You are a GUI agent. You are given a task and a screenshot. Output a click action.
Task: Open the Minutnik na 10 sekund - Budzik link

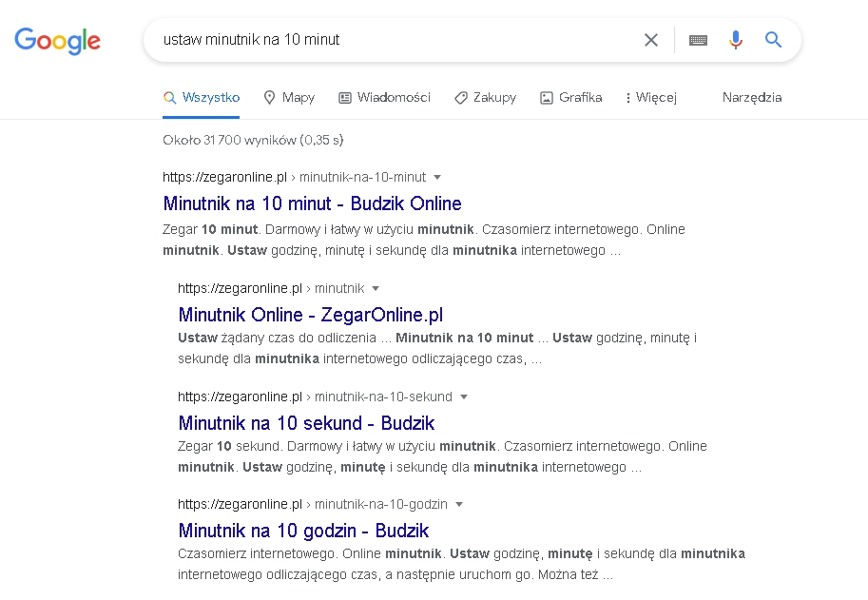[x=306, y=422]
